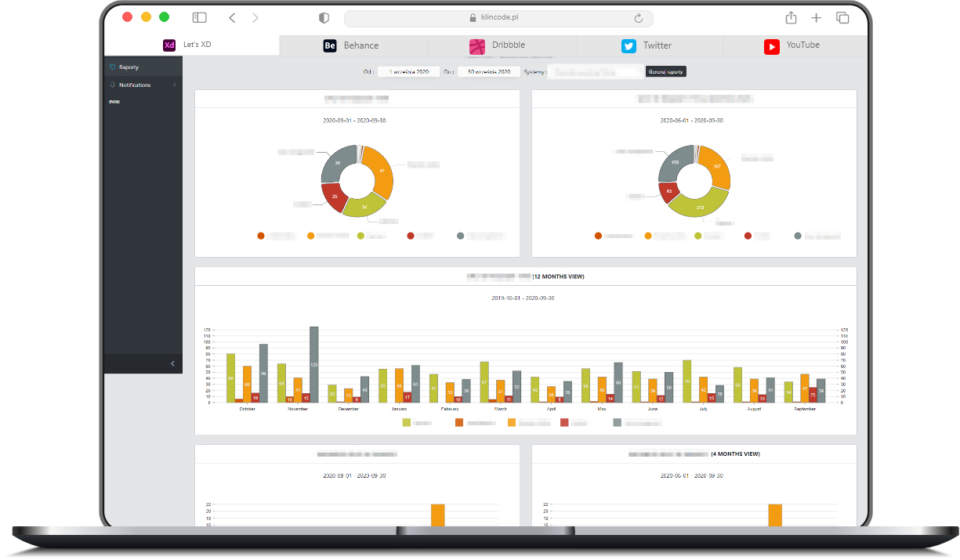Toggle olive series legend under bar chart

[x=407, y=422]
